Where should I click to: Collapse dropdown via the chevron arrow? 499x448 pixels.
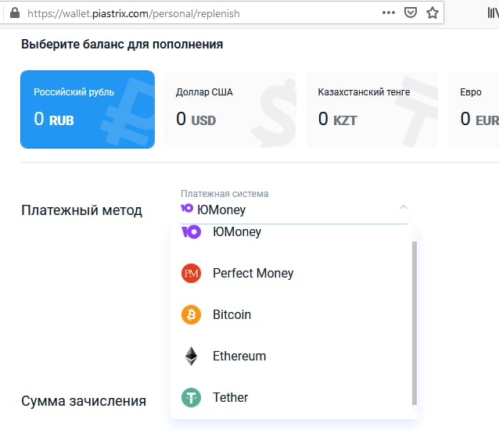pos(404,207)
